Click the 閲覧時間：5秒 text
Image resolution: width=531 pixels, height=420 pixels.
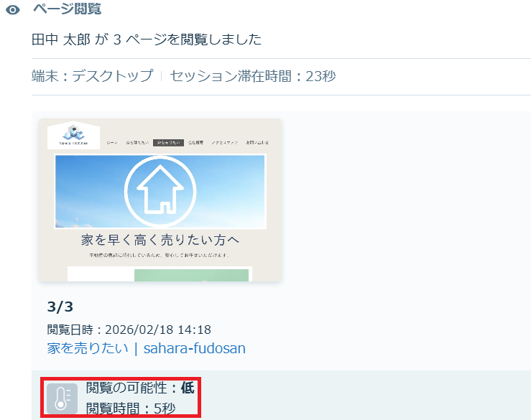pyautogui.click(x=131, y=409)
